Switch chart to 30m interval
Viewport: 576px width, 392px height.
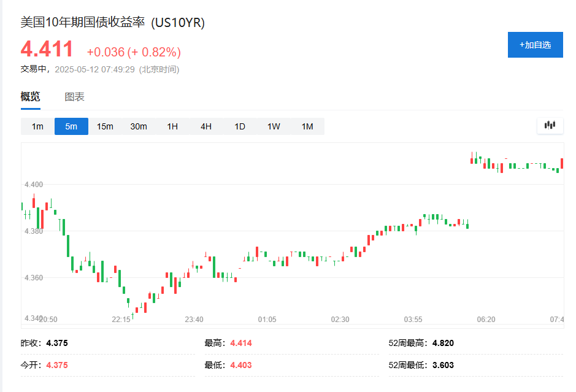[139, 126]
